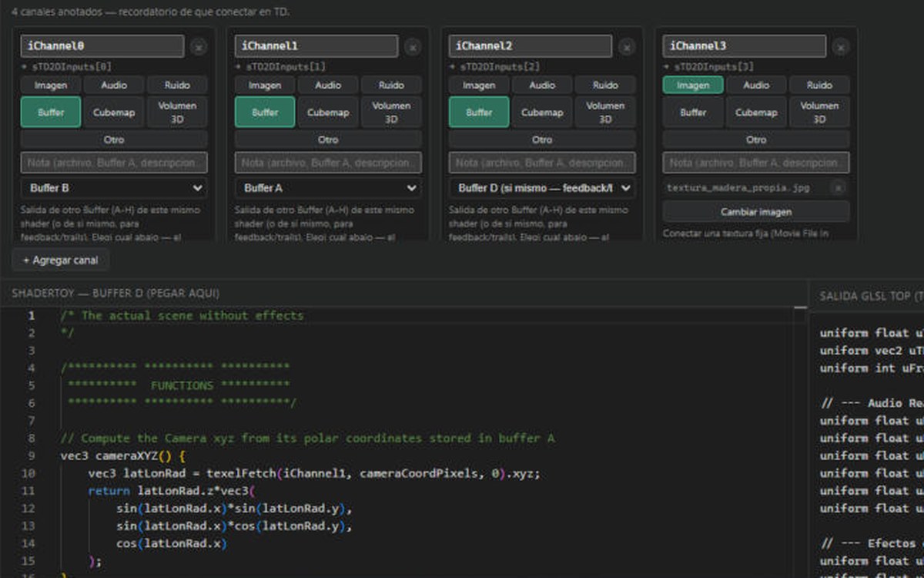Clear the textura_madera_propia.jpg file with its x icon
This screenshot has width=924, height=578.
click(839, 187)
